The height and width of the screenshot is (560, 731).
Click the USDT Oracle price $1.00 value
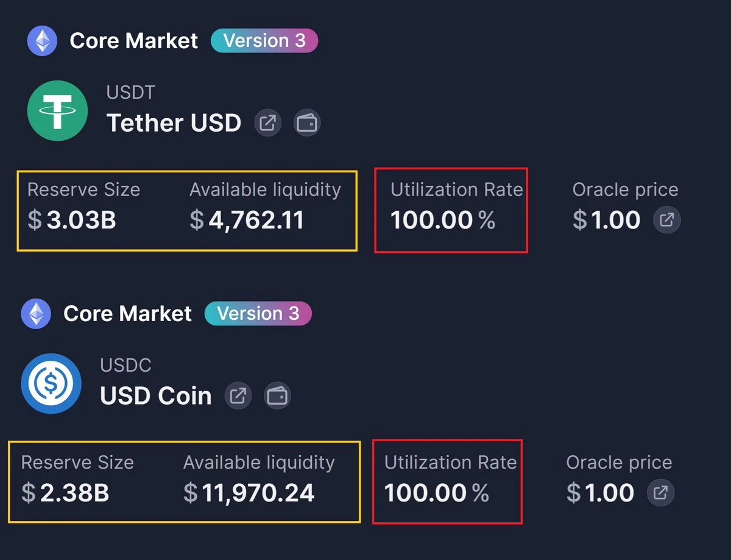tap(606, 220)
